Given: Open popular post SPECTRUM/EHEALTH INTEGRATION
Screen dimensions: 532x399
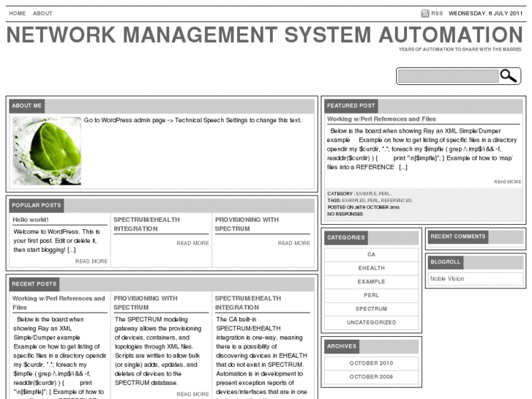Looking at the screenshot, I should (146, 224).
